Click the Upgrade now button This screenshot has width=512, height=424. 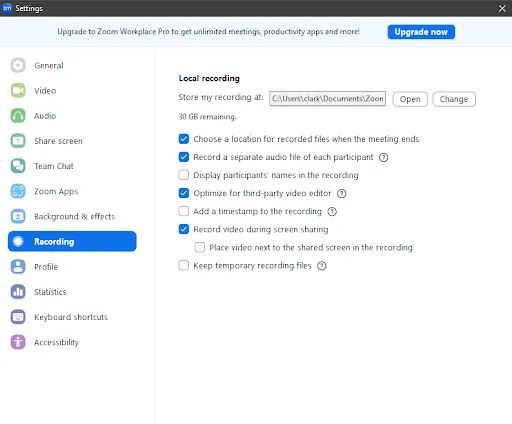tap(421, 32)
